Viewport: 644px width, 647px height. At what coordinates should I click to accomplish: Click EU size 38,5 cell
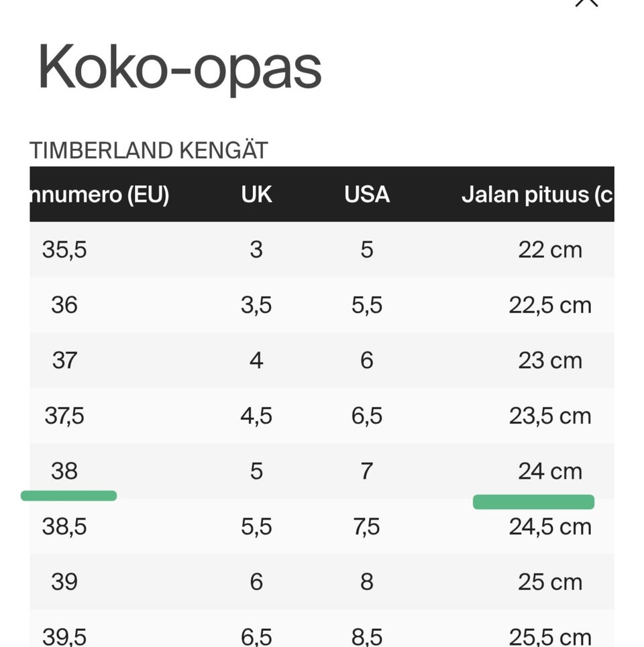click(64, 527)
